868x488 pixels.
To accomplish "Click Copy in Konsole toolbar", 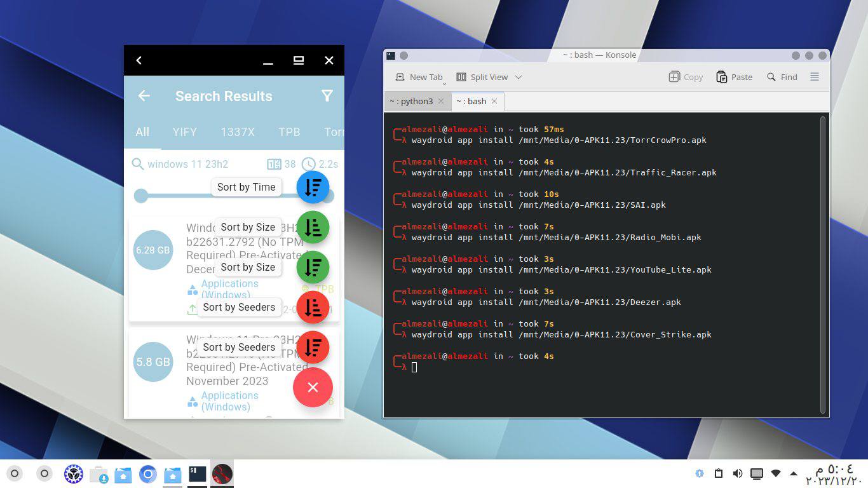I will point(686,77).
